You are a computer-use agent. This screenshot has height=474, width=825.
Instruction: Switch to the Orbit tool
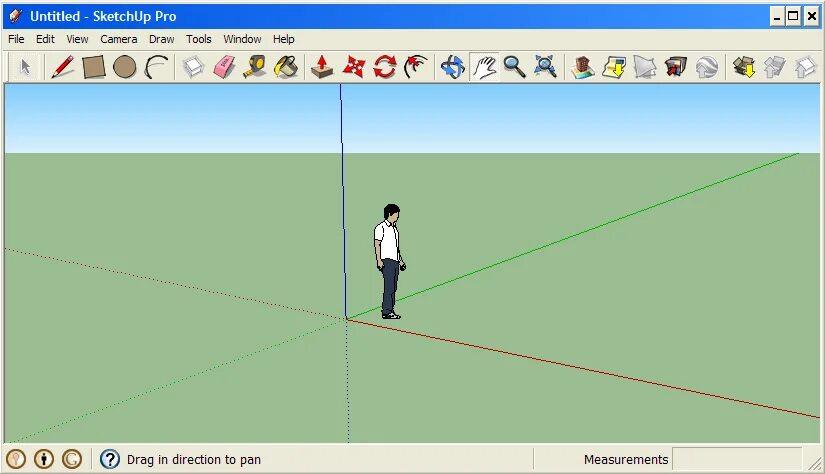coord(452,67)
